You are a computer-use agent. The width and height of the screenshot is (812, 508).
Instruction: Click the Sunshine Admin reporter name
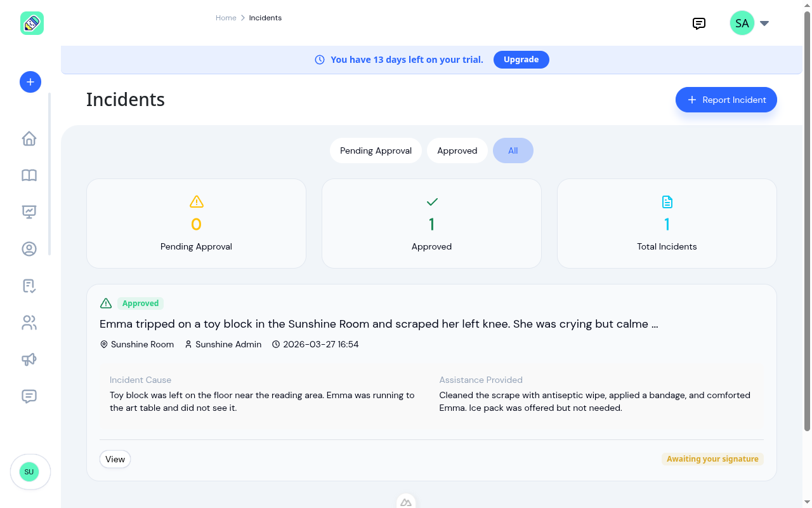[228, 344]
